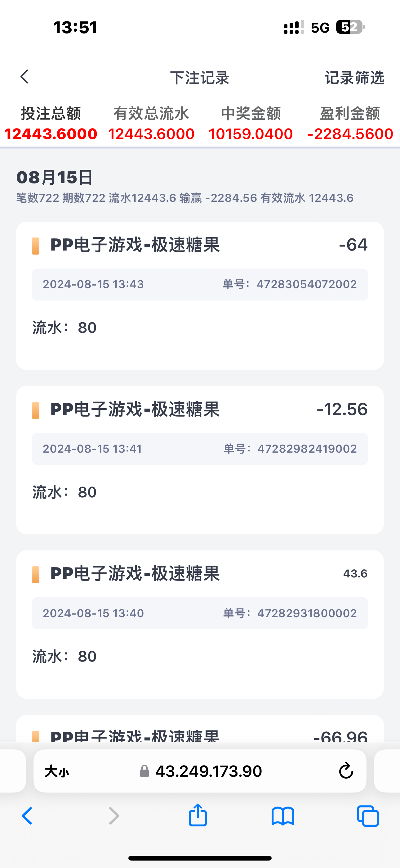
Task: Open the 记录筛选 filter
Action: click(x=354, y=78)
